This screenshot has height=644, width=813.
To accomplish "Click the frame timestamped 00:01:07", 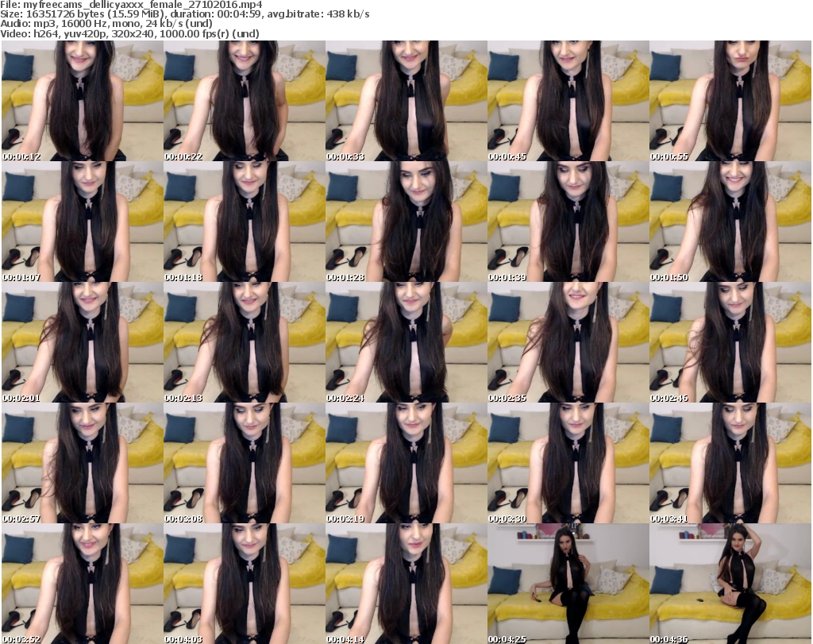I will 82,222.
